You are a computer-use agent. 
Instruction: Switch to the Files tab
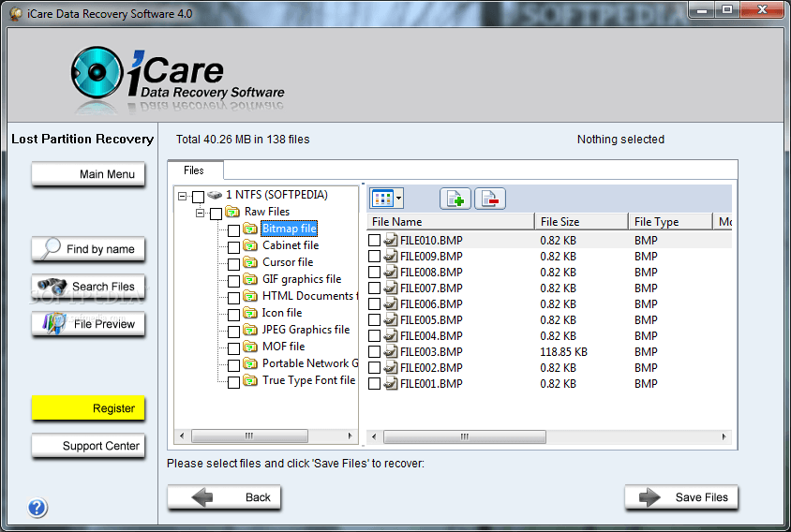tap(194, 170)
